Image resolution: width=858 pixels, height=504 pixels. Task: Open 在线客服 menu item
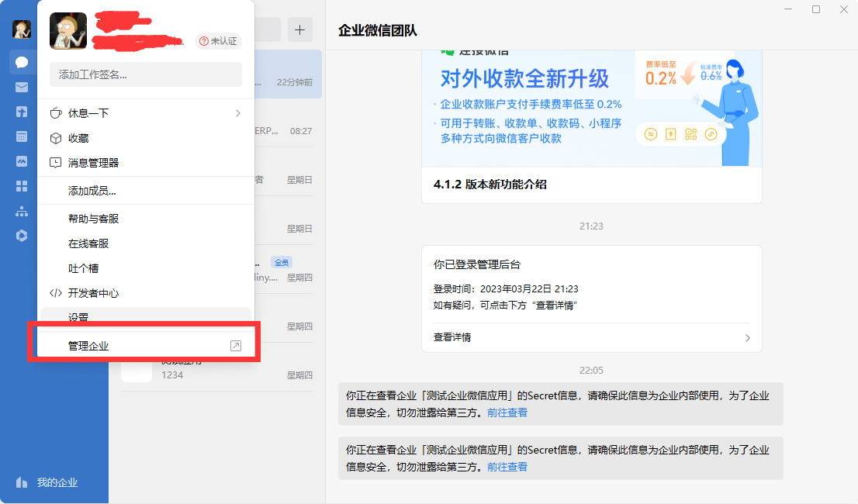pyautogui.click(x=146, y=243)
